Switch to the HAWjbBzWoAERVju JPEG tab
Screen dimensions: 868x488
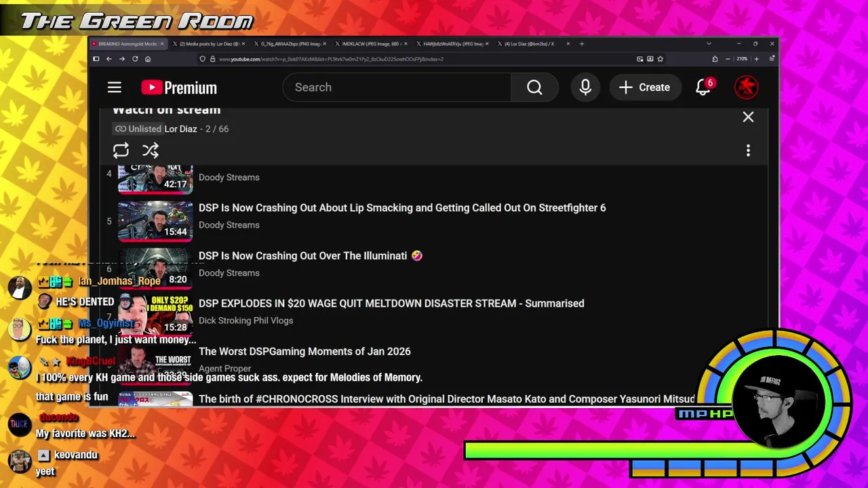coord(452,43)
